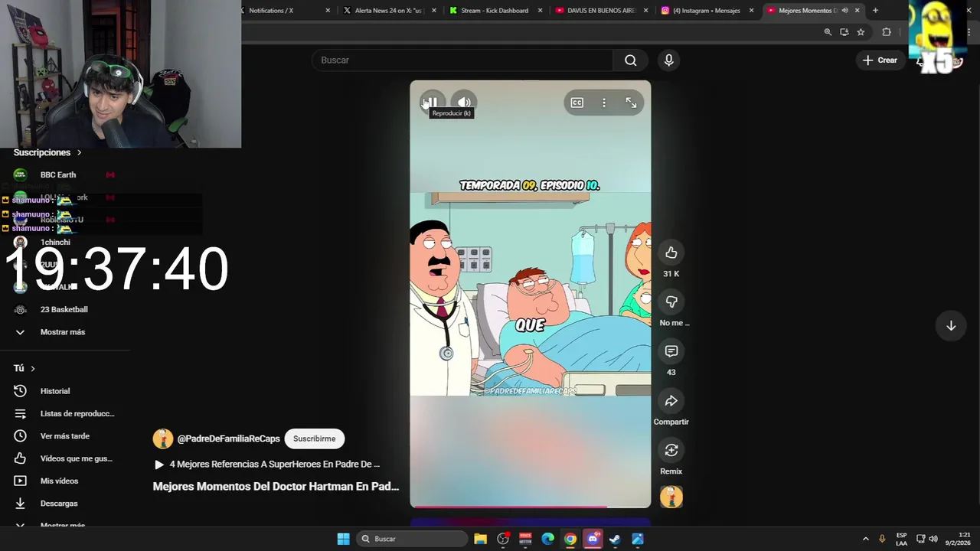Go to the next Short with down arrow
980x551 pixels.
(951, 326)
